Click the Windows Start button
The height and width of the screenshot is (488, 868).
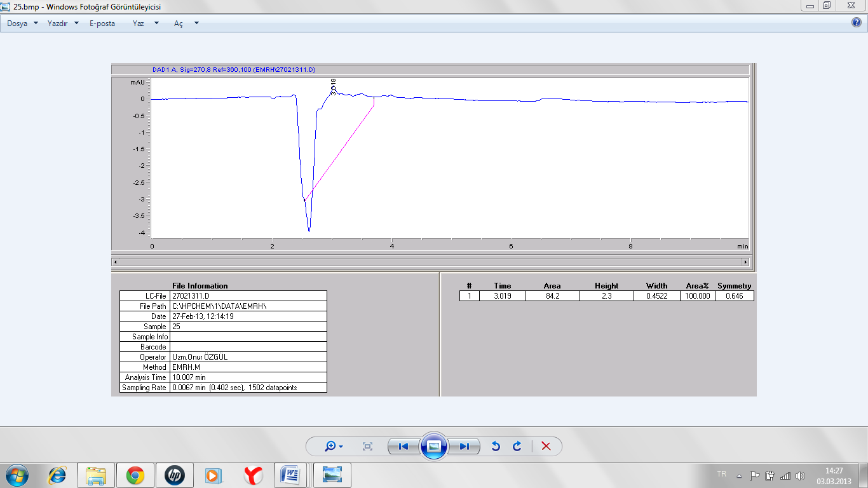coord(17,475)
